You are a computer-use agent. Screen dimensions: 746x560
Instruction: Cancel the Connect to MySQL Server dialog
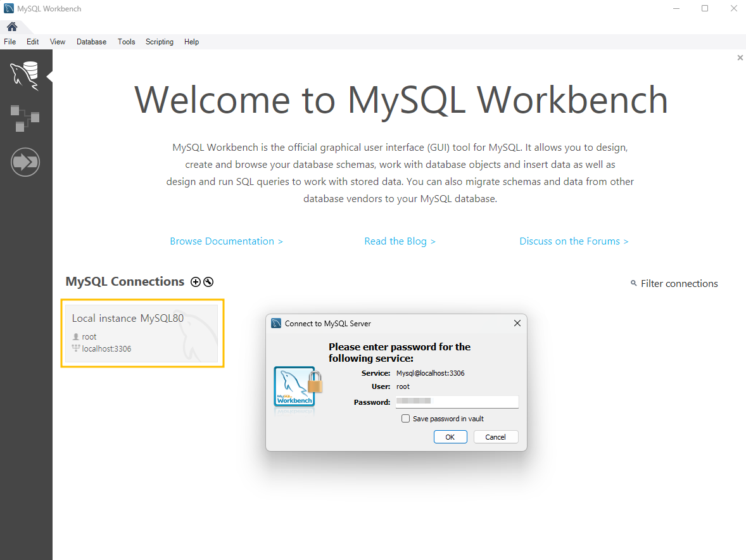(x=496, y=436)
